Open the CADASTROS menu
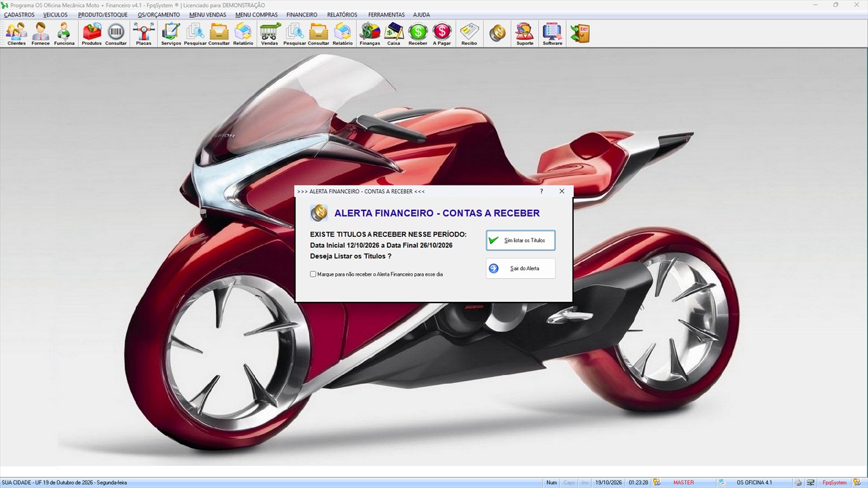 [19, 15]
